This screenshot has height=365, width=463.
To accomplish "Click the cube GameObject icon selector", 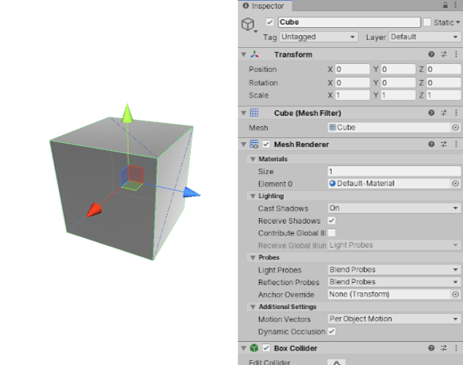I will (x=249, y=24).
